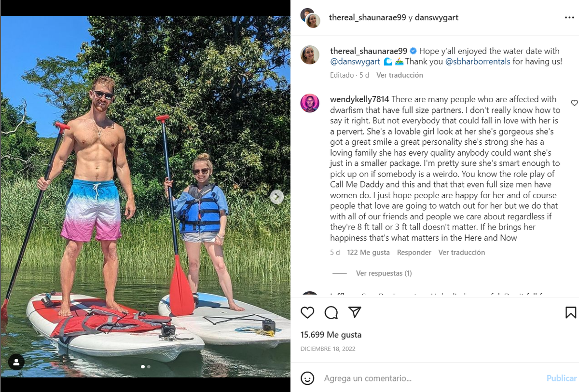This screenshot has width=579, height=392.
Task: Like the post with heart icon
Action: click(x=307, y=312)
